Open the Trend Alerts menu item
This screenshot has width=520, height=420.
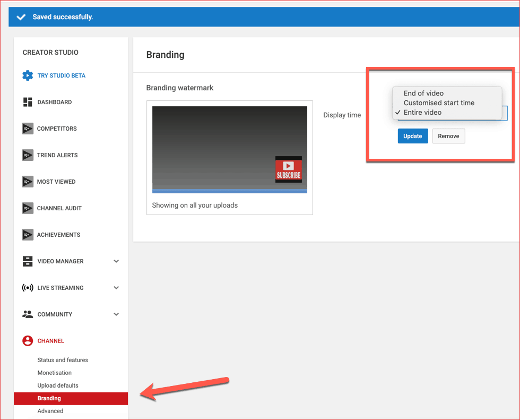[57, 155]
